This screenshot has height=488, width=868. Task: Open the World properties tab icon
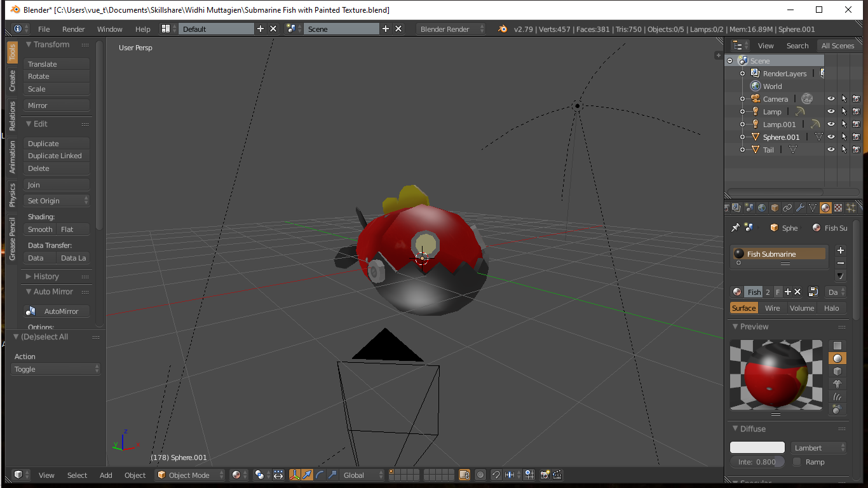click(x=762, y=207)
